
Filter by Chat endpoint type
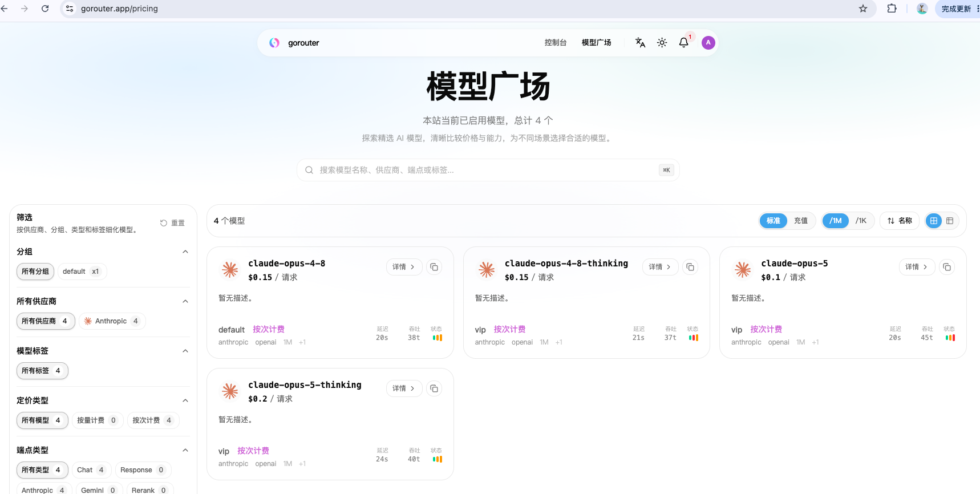pos(91,470)
